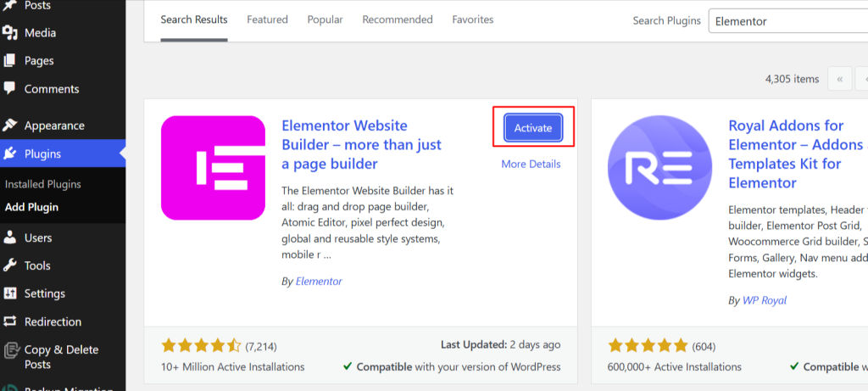Click the Tools wrench icon
This screenshot has height=391, width=868.
click(x=9, y=265)
